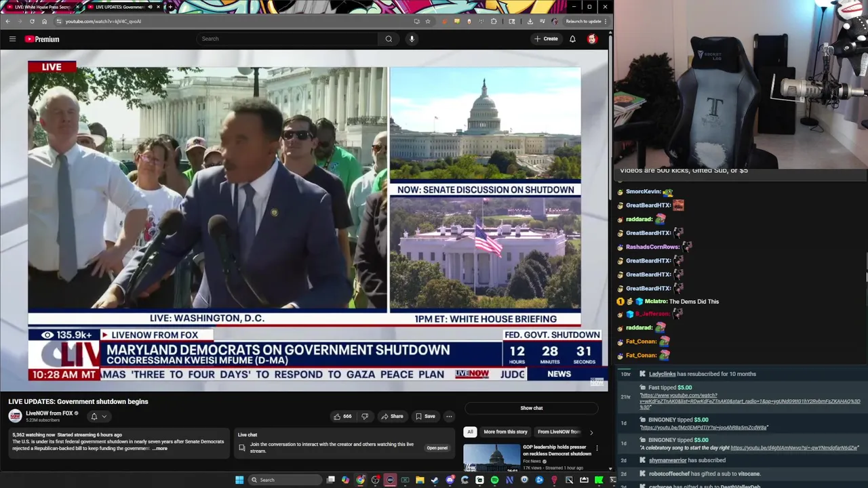Open a new browser tab

click(170, 7)
